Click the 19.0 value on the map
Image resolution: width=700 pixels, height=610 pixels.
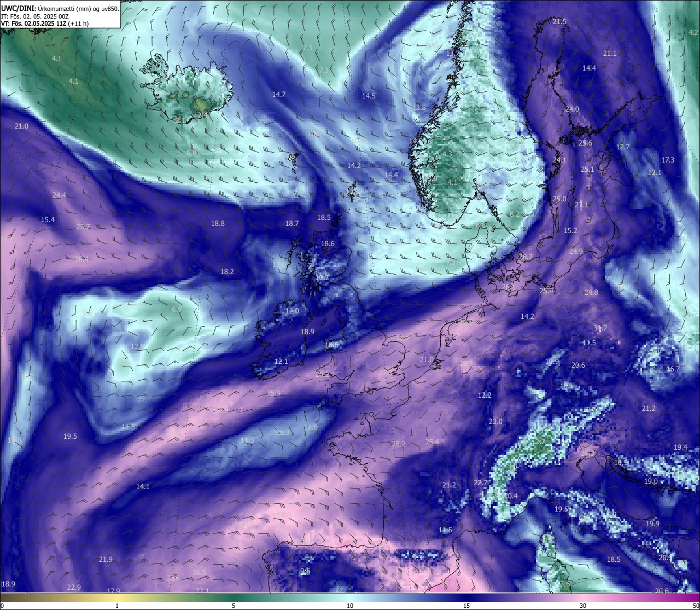click(x=651, y=481)
